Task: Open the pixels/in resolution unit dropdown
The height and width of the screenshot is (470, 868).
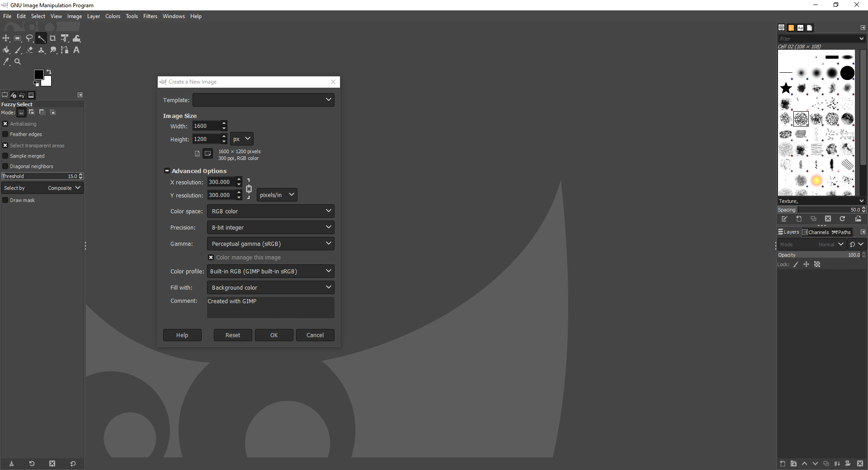Action: [277, 195]
